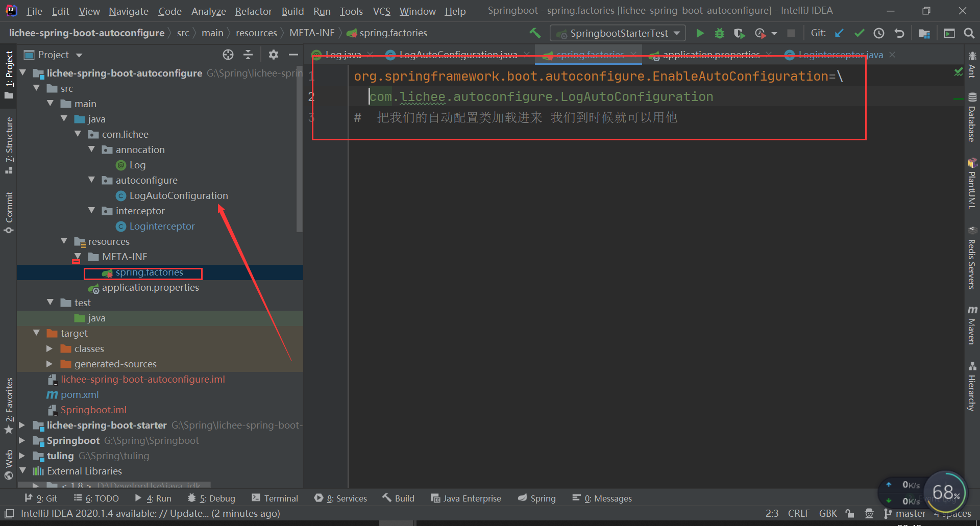980x526 pixels.
Task: Collapse all icon in Project panel
Action: tap(248, 55)
